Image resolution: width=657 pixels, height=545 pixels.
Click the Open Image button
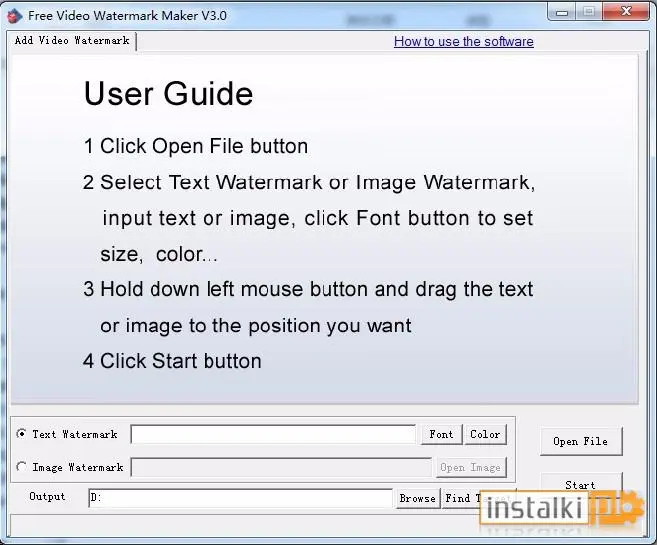[470, 467]
